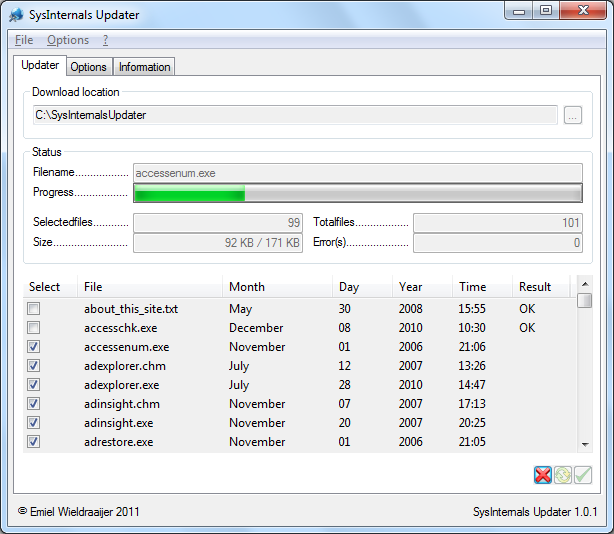Untick the adexplorer.exe checkbox
Image resolution: width=614 pixels, height=534 pixels.
34,384
